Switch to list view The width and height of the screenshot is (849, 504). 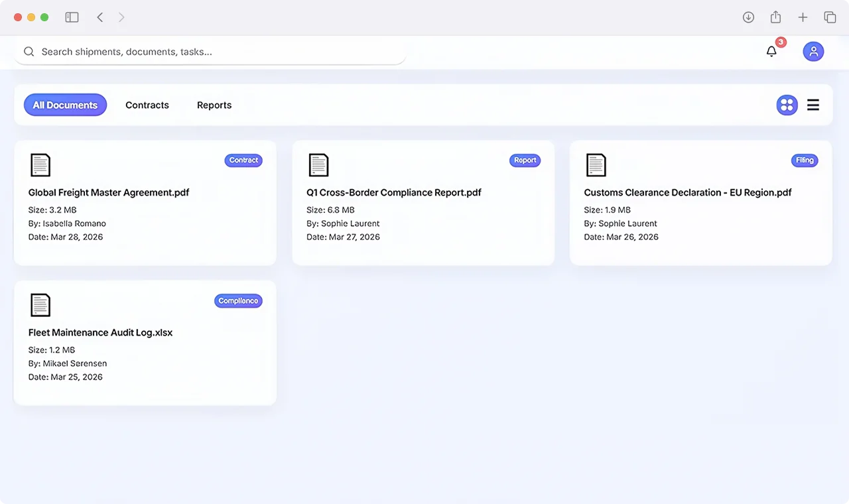pyautogui.click(x=813, y=105)
